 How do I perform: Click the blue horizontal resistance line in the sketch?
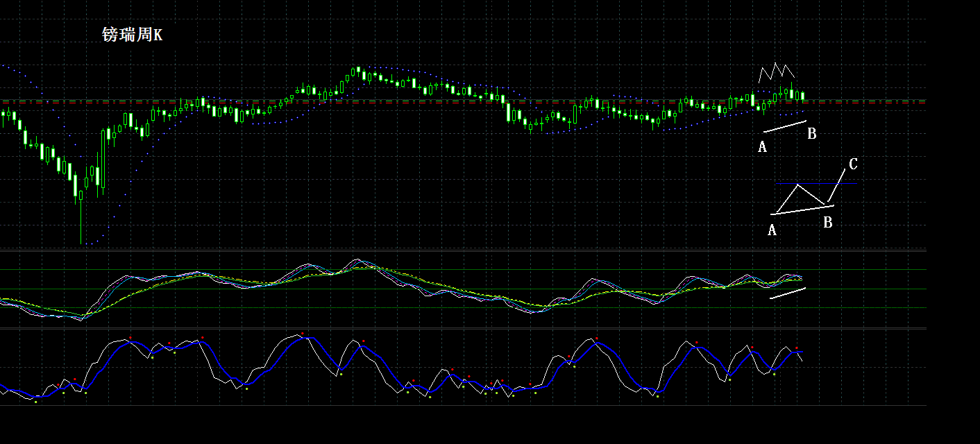tap(816, 183)
